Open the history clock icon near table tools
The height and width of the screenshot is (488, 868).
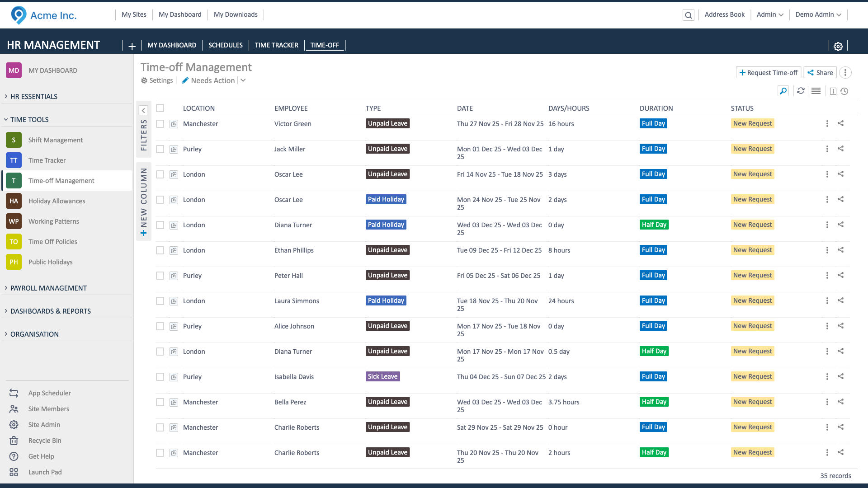[x=845, y=91]
